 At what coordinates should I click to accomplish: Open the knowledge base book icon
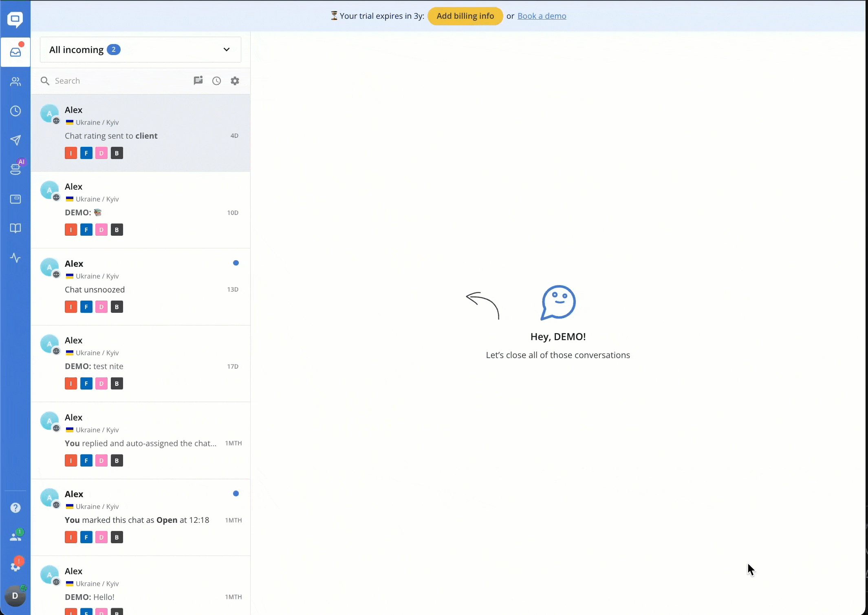coord(15,228)
